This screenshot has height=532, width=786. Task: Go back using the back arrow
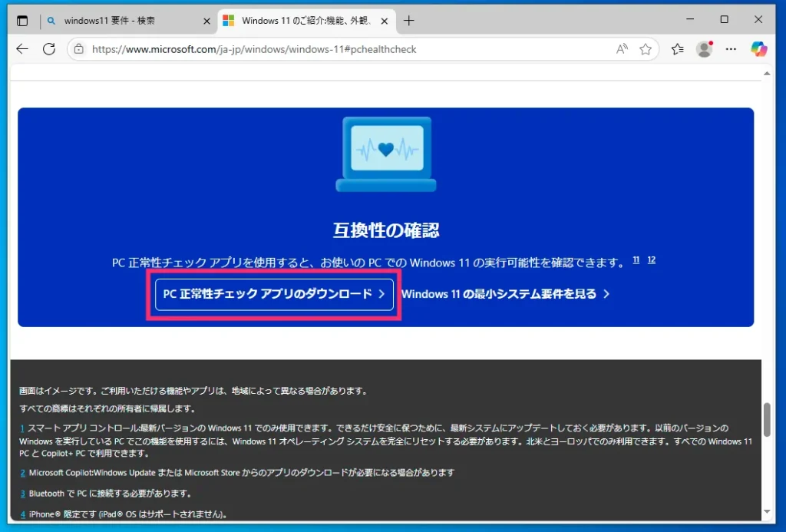(x=22, y=49)
